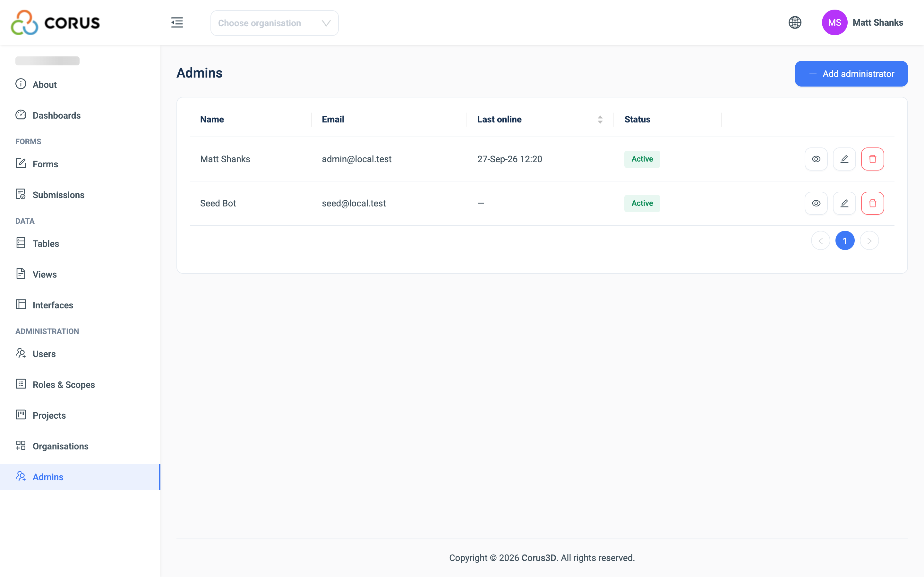The image size is (924, 577).
Task: Open the language globe icon
Action: coord(795,22)
